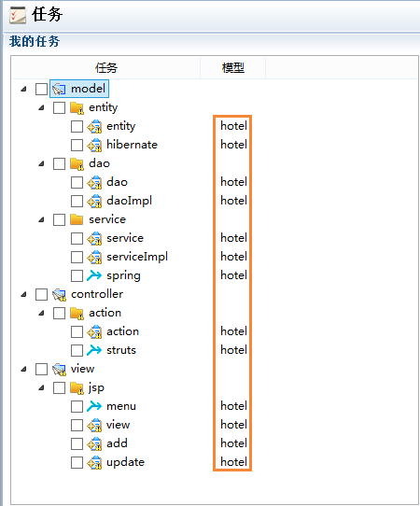Image resolution: width=420 pixels, height=506 pixels.
Task: Collapse the view tree node
Action: 23,369
